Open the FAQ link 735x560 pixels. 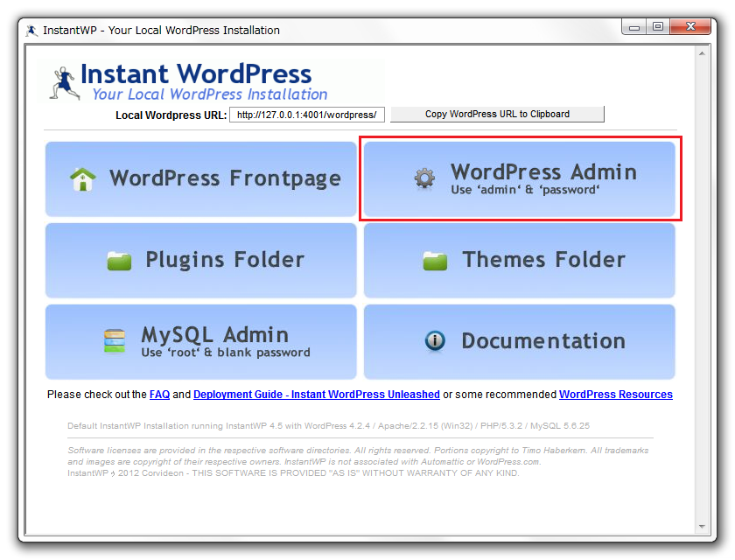(x=159, y=395)
